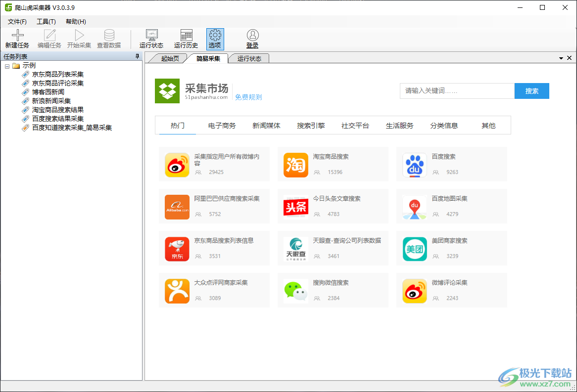
Task: Click the Edit Task (编辑任务) toolbar icon
Action: coord(49,35)
